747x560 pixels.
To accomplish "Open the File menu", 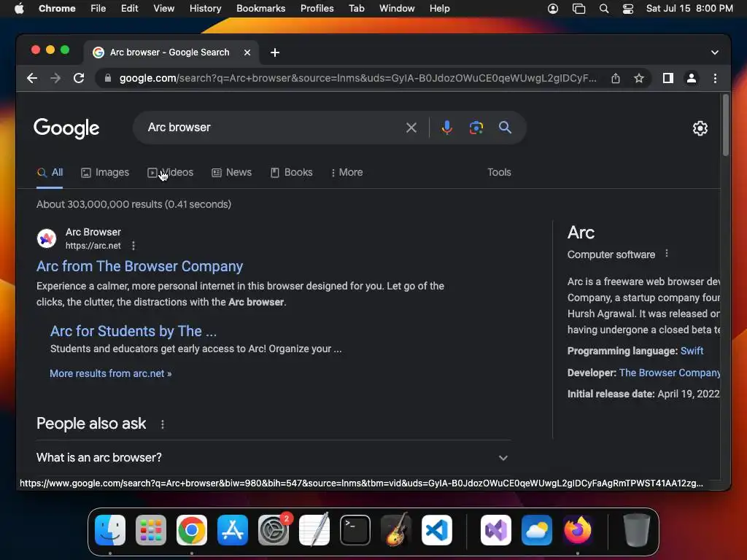I will (98, 9).
